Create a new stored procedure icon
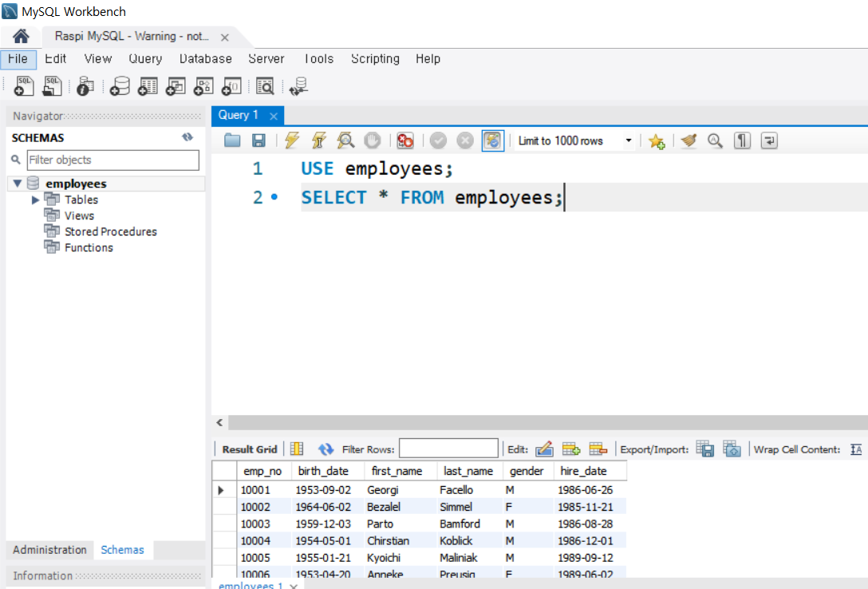The image size is (868, 589). 203,86
